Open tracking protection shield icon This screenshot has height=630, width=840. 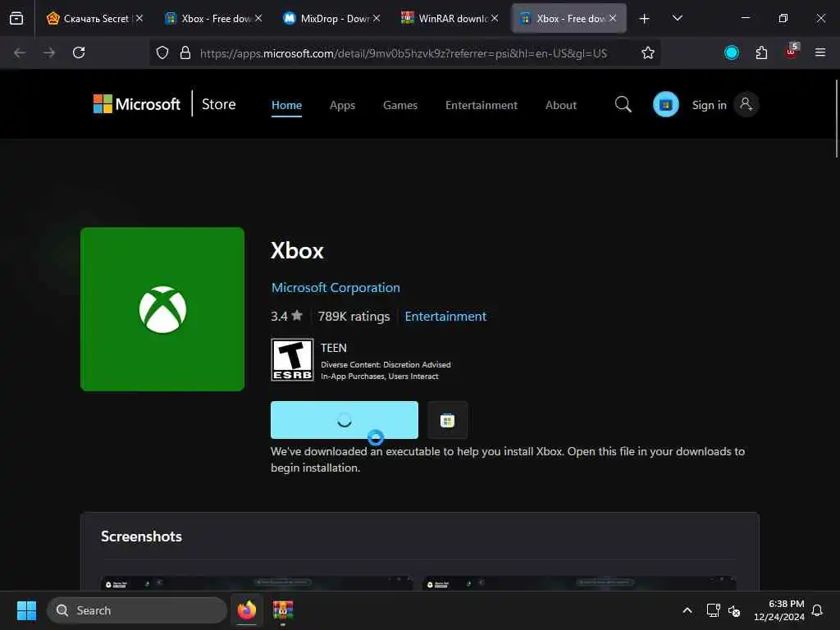162,52
